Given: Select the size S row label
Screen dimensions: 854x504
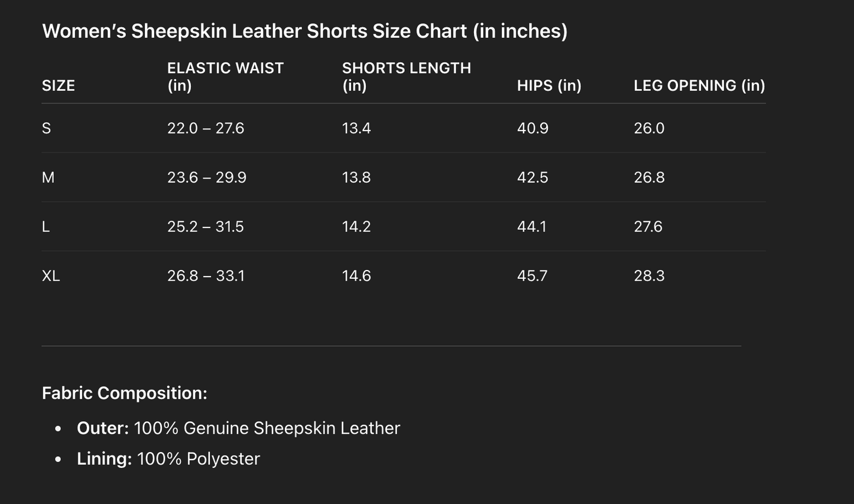Looking at the screenshot, I should [47, 128].
